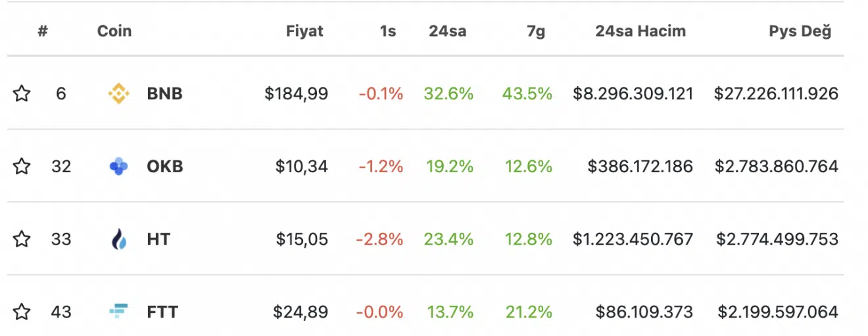The width and height of the screenshot is (868, 336).
Task: Click the # rank column header
Action: click(x=43, y=31)
